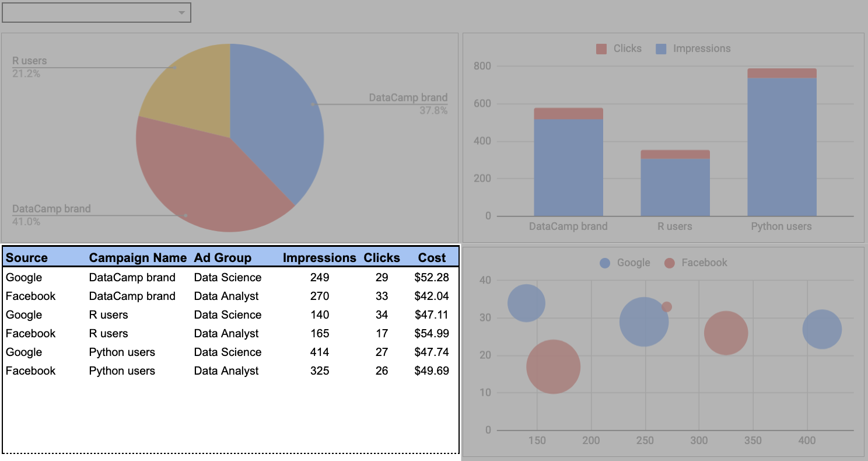The width and height of the screenshot is (868, 461).
Task: Select the blue Google bubble near 414
Action: (x=822, y=329)
